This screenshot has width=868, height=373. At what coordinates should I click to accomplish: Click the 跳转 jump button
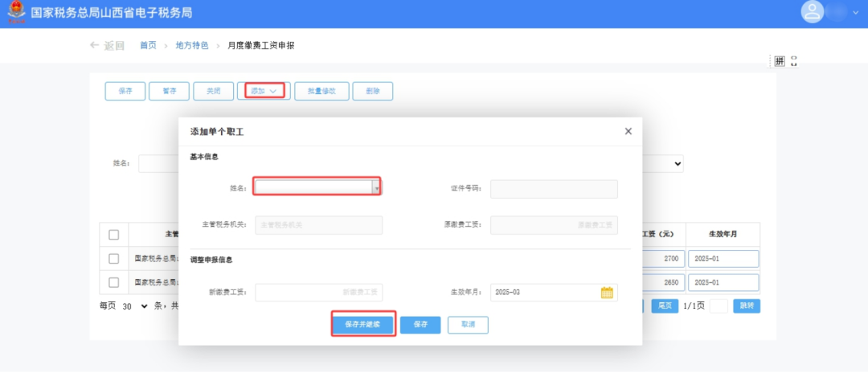tap(746, 306)
